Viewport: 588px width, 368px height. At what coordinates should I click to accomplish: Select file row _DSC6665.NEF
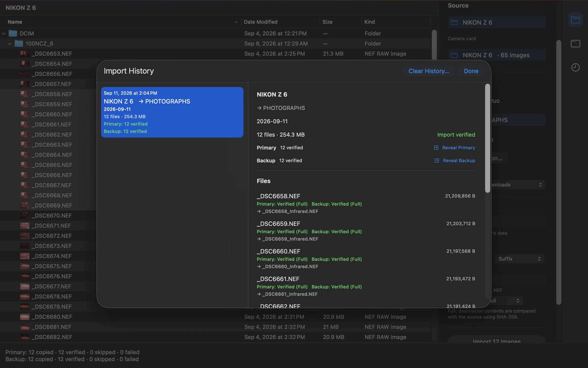tap(48, 165)
